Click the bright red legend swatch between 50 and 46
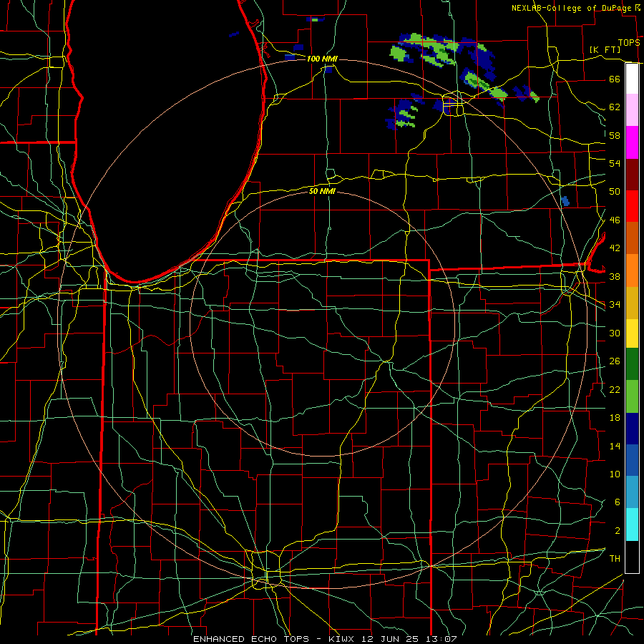Viewport: 644px width, 644px height. click(632, 206)
